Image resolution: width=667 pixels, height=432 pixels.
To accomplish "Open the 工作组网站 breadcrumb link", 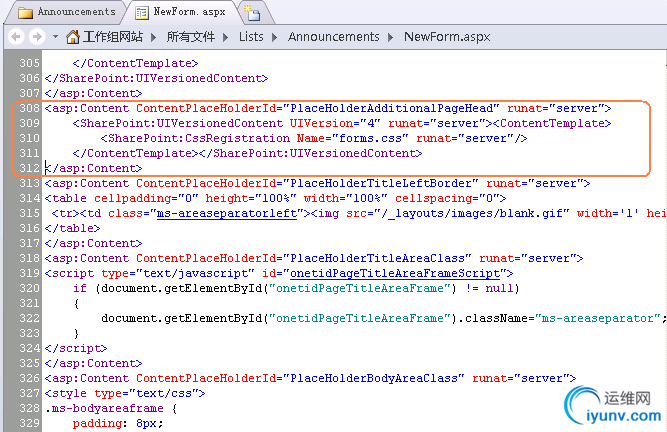I will 113,37.
